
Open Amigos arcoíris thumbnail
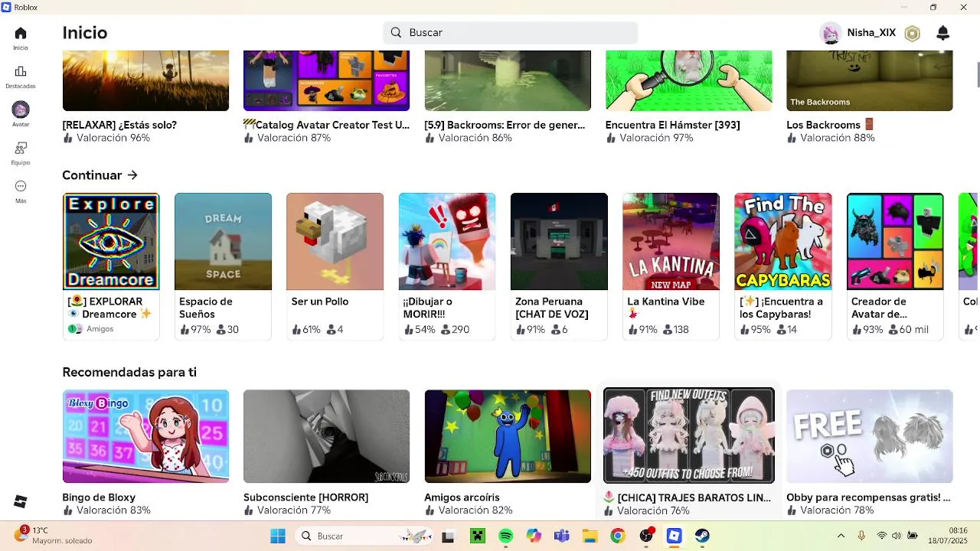tap(508, 436)
